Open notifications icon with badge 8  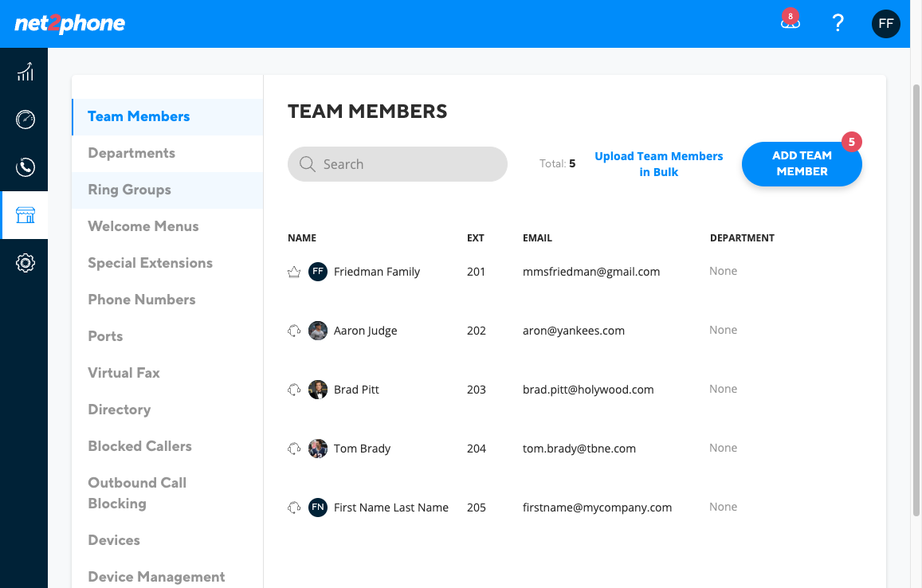(791, 22)
